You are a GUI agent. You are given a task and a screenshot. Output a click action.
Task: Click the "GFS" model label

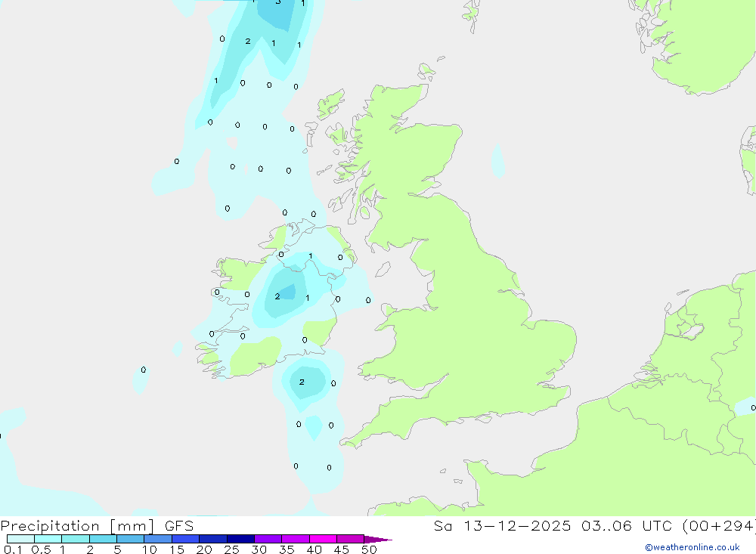[179, 526]
